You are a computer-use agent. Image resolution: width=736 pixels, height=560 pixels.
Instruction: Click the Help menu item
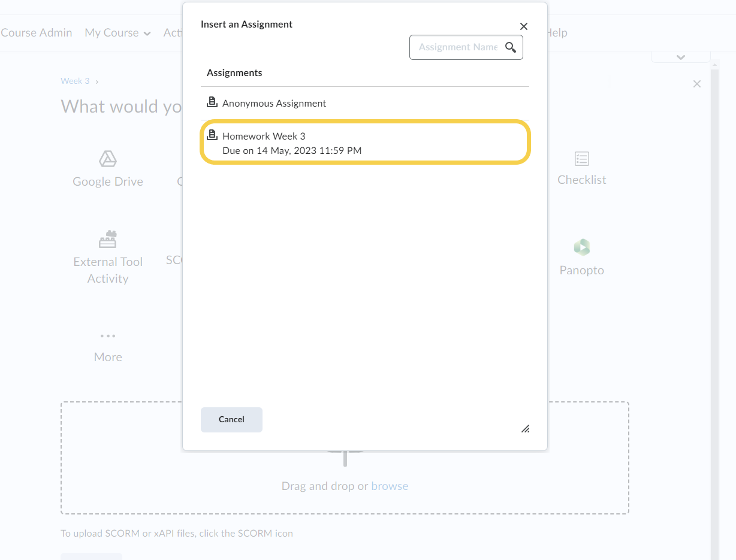click(557, 33)
